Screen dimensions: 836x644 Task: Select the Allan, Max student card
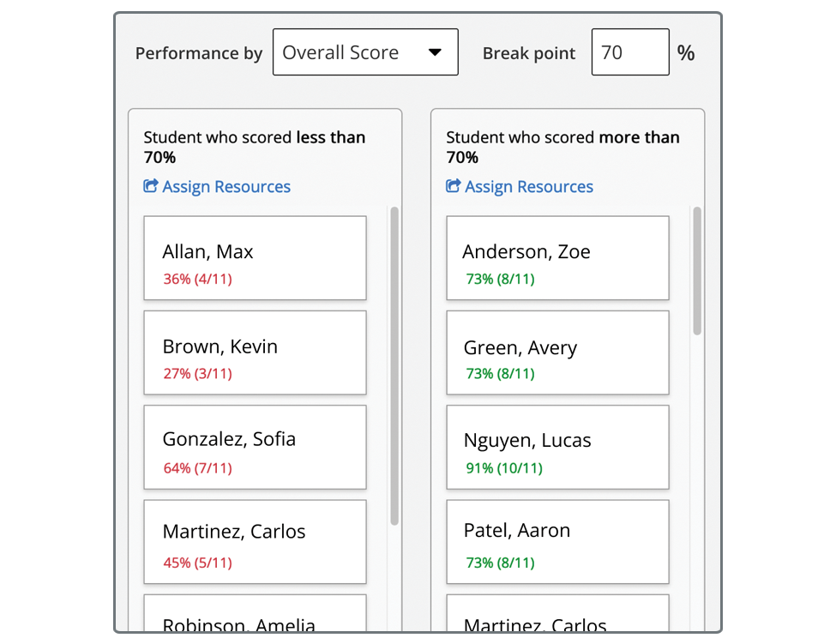click(x=255, y=257)
